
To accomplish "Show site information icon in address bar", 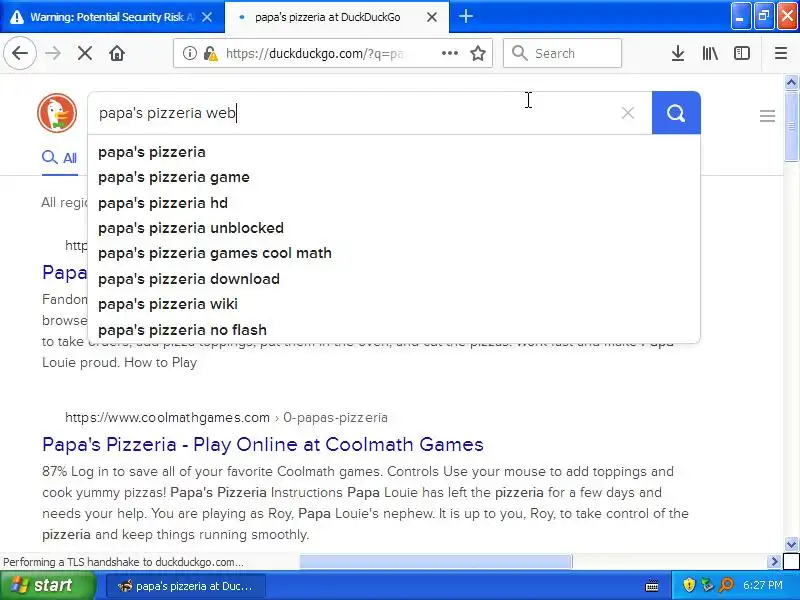I will tap(189, 53).
